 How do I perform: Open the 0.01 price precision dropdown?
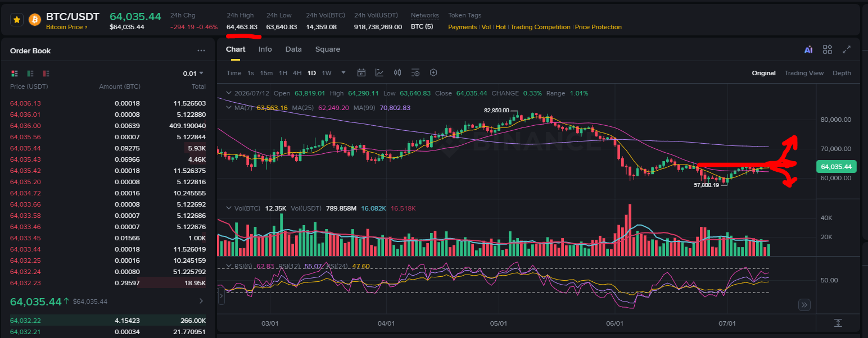coord(193,74)
